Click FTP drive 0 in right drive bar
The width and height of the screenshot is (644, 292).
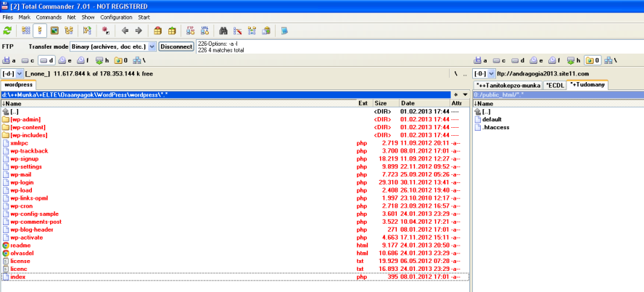click(x=593, y=60)
